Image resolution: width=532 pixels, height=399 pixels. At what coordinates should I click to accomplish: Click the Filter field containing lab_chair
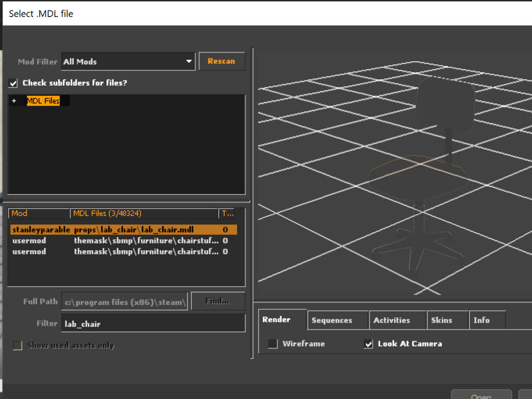coord(153,324)
